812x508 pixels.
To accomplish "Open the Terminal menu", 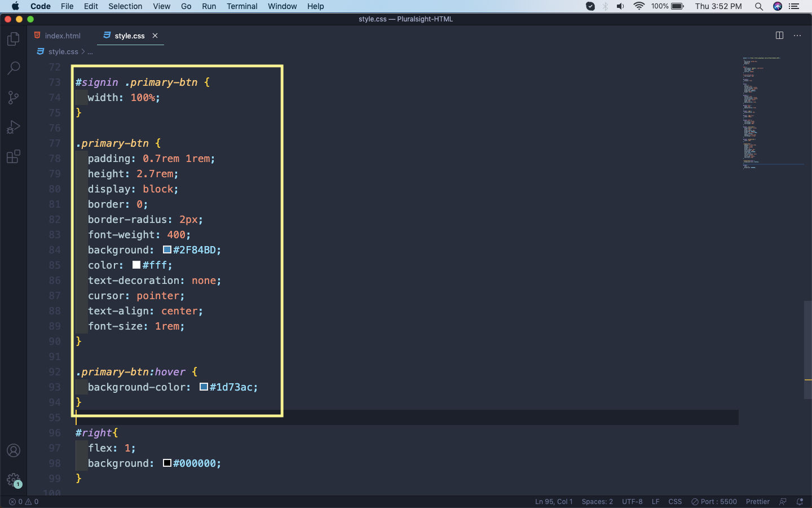I will coord(242,6).
